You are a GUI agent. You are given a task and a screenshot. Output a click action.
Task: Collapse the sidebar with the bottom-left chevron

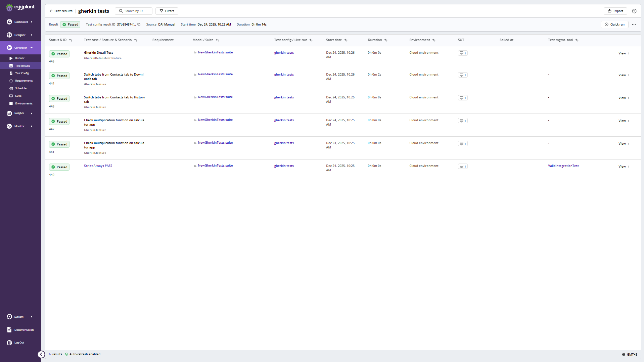click(x=41, y=354)
